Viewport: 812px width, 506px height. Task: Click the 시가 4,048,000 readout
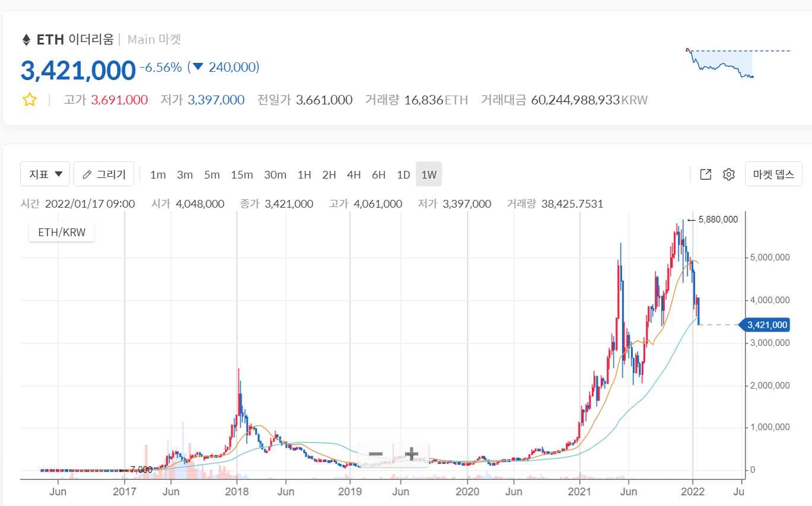(188, 204)
